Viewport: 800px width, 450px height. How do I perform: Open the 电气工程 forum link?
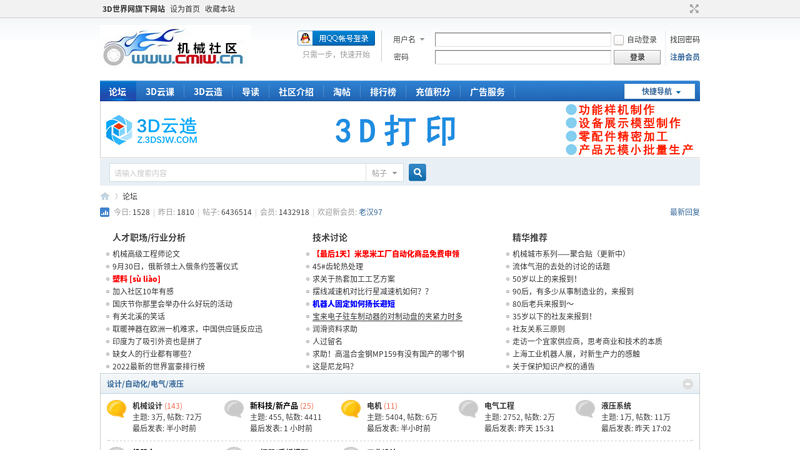(x=499, y=406)
